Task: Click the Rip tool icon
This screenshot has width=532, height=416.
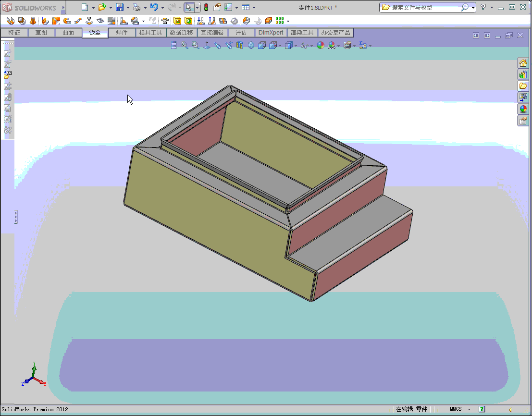Action: point(247,21)
